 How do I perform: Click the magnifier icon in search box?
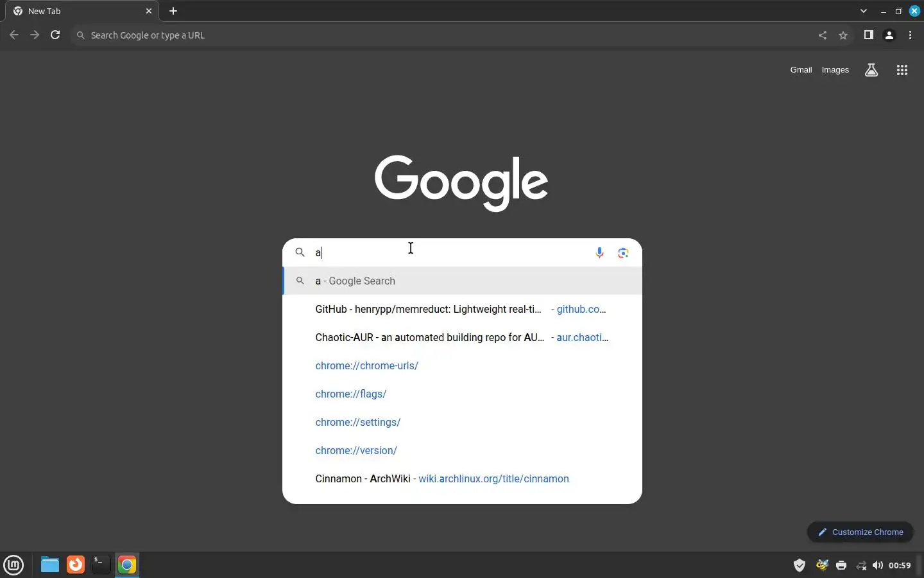[x=300, y=252]
